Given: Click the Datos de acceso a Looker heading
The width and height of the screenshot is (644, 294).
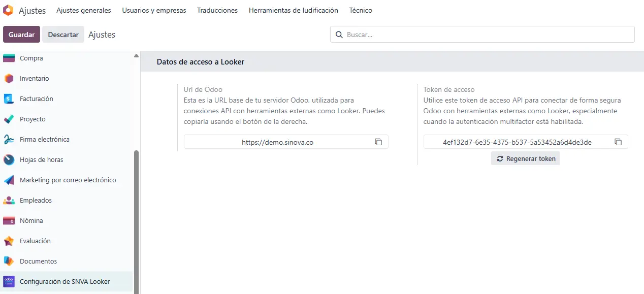Looking at the screenshot, I should point(201,62).
